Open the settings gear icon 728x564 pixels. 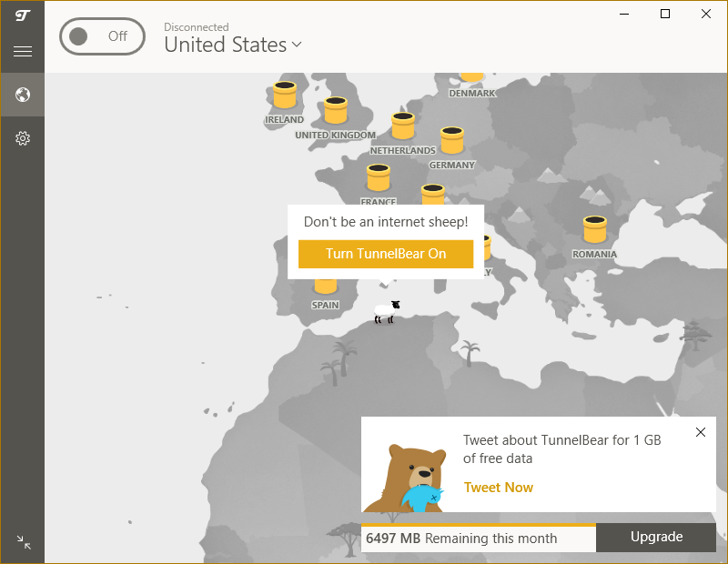[x=22, y=138]
